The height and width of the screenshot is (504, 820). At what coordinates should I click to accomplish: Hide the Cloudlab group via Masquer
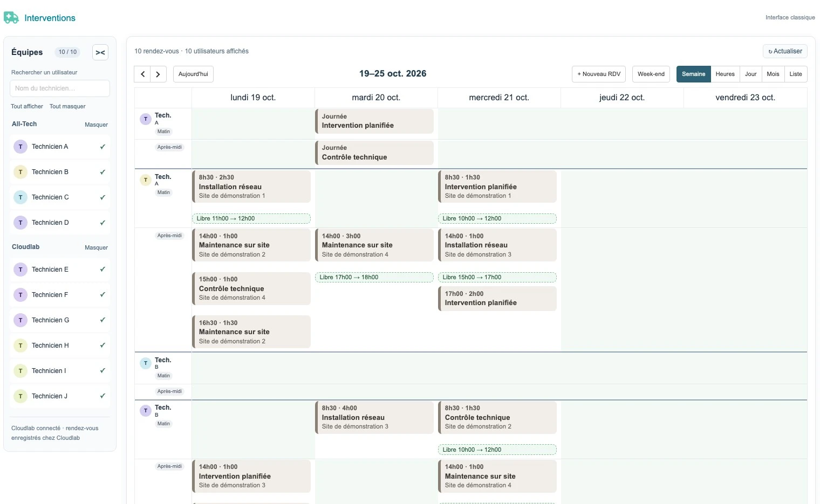96,247
